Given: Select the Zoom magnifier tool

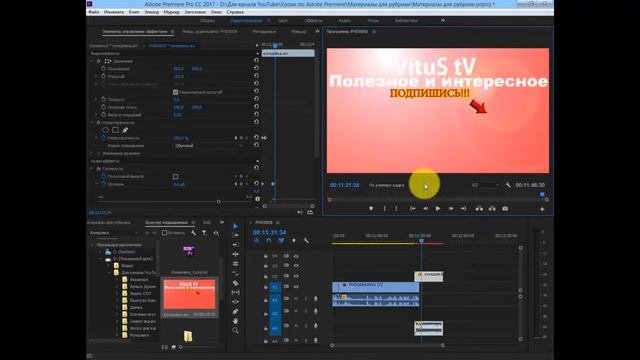Looking at the screenshot, I should tap(236, 331).
